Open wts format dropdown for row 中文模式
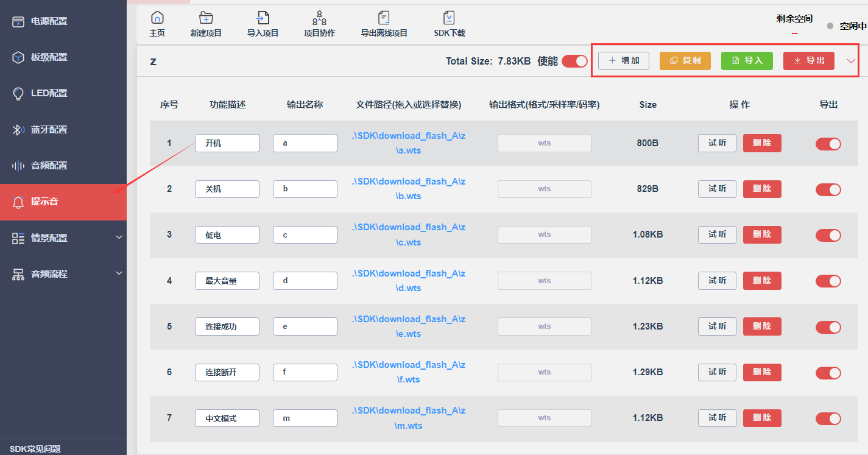Image resolution: width=868 pixels, height=455 pixels. (545, 418)
